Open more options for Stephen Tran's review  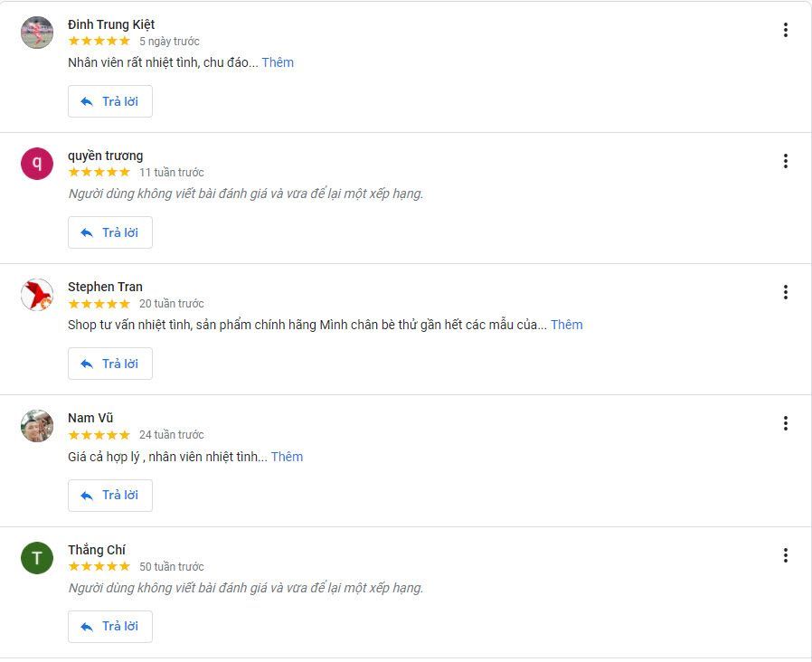[785, 292]
